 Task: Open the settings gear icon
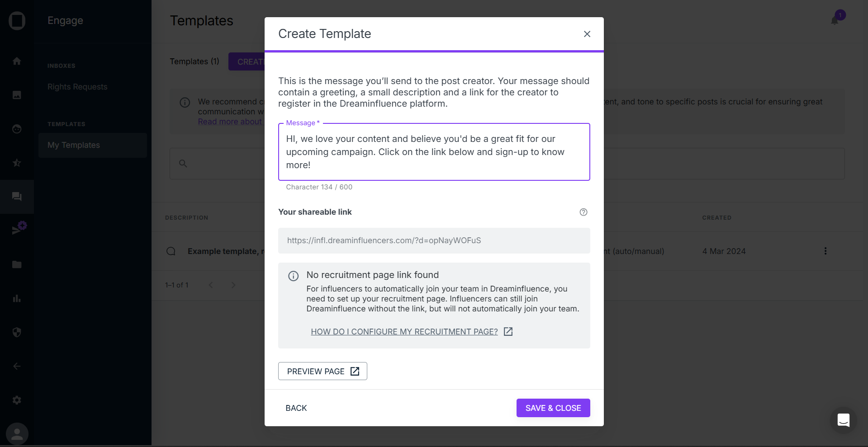point(17,400)
